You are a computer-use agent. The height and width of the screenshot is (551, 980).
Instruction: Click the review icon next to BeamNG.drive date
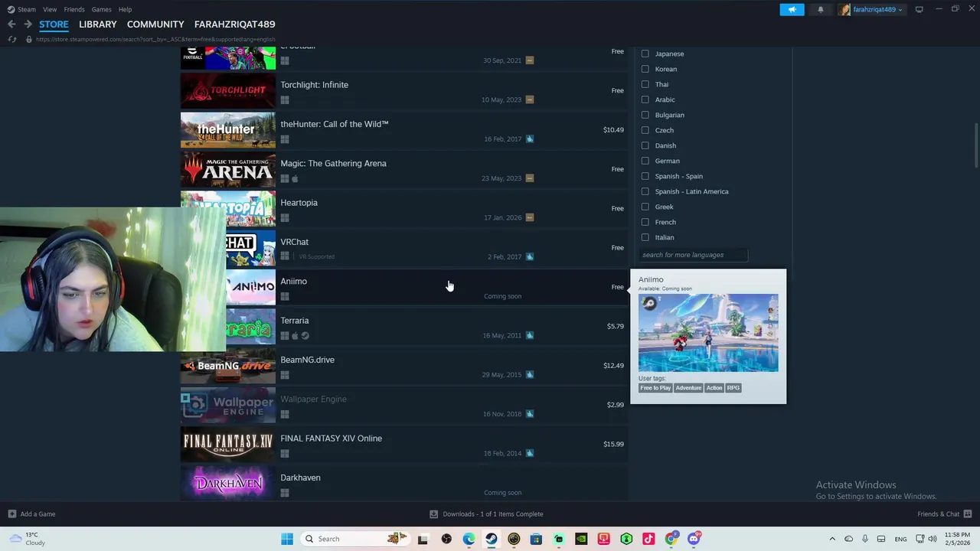point(529,374)
